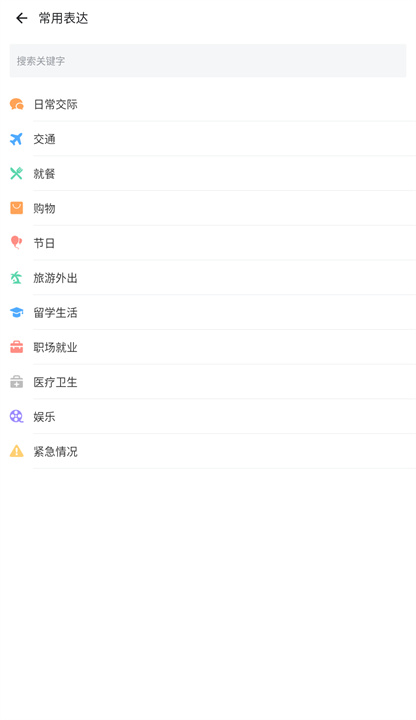Click the blue graduation cap icon

coord(17,313)
